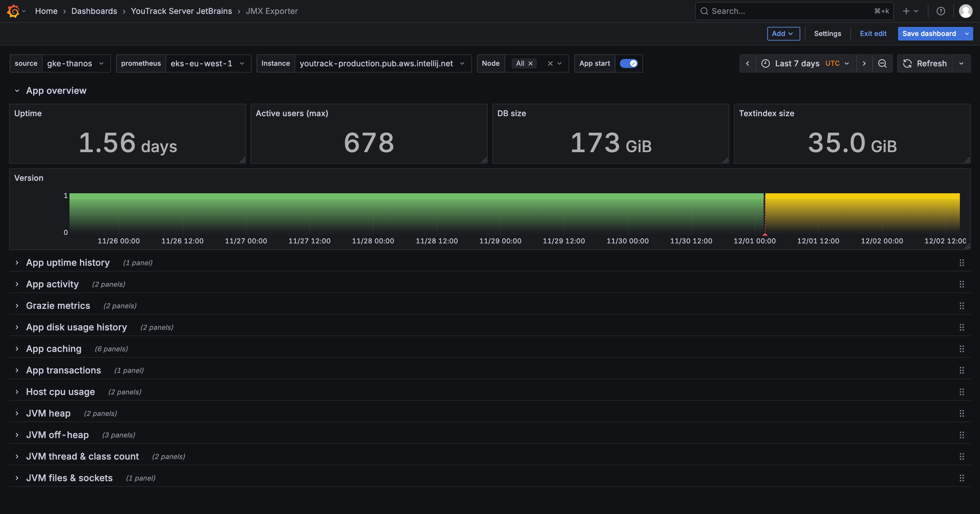Click the resize handle of the Textindex size panel
Image resolution: width=980 pixels, height=514 pixels.
968,160
